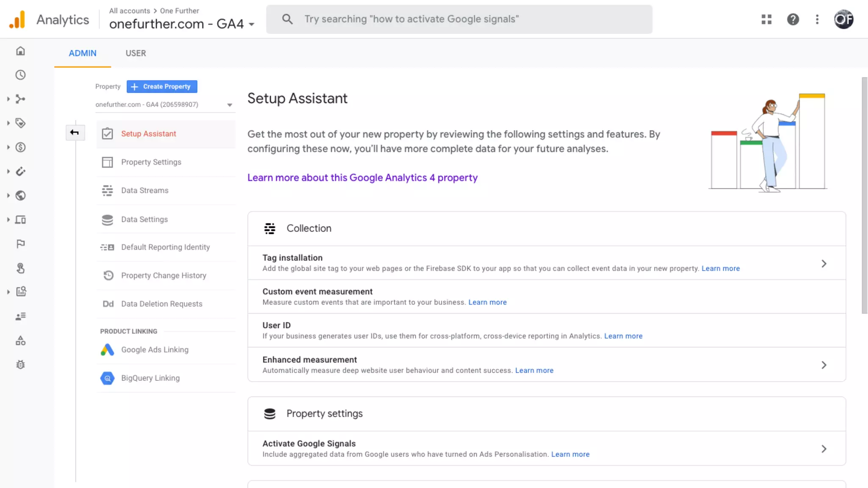
Task: Expand the Activate Google Signals row
Action: pyautogui.click(x=823, y=449)
